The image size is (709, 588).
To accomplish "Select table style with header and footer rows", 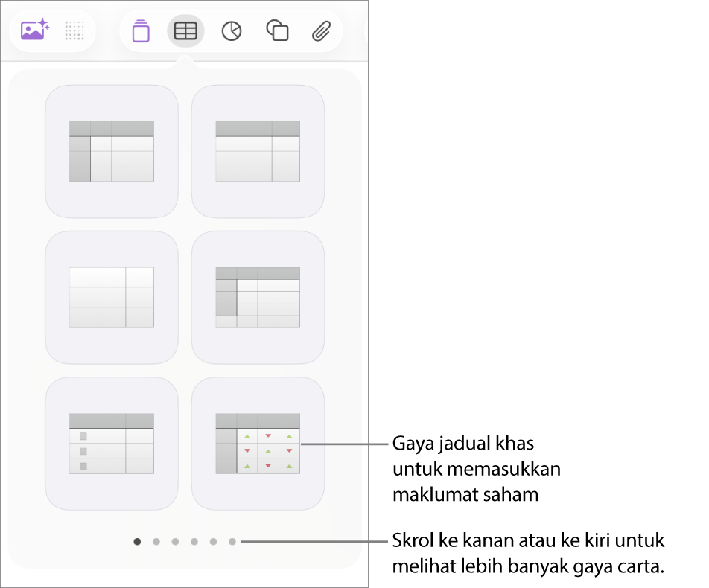I will [258, 297].
